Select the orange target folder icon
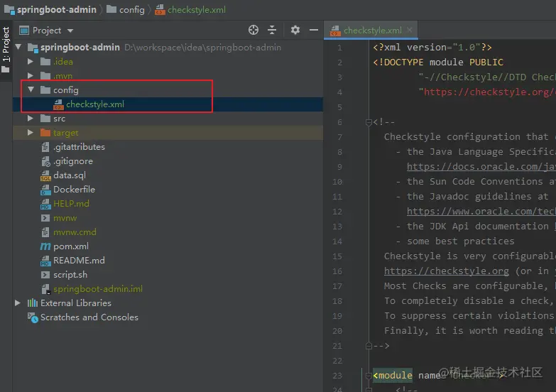Viewport: 556px width, 392px height. [45, 133]
